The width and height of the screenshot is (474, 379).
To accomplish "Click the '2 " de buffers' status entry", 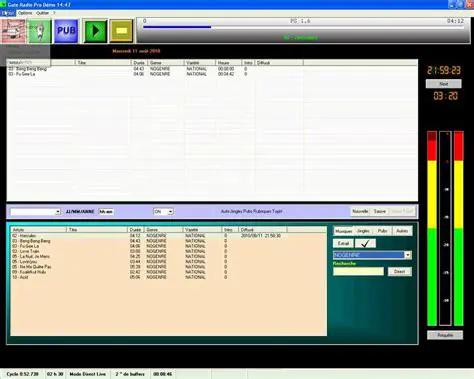I will pos(130,374).
